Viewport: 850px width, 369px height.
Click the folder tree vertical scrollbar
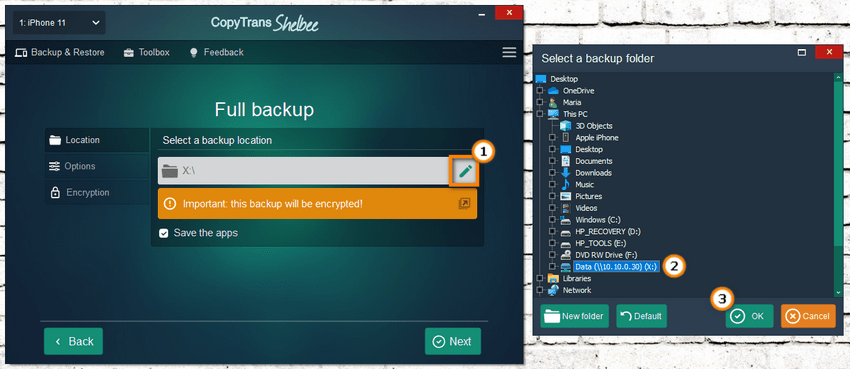point(838,163)
